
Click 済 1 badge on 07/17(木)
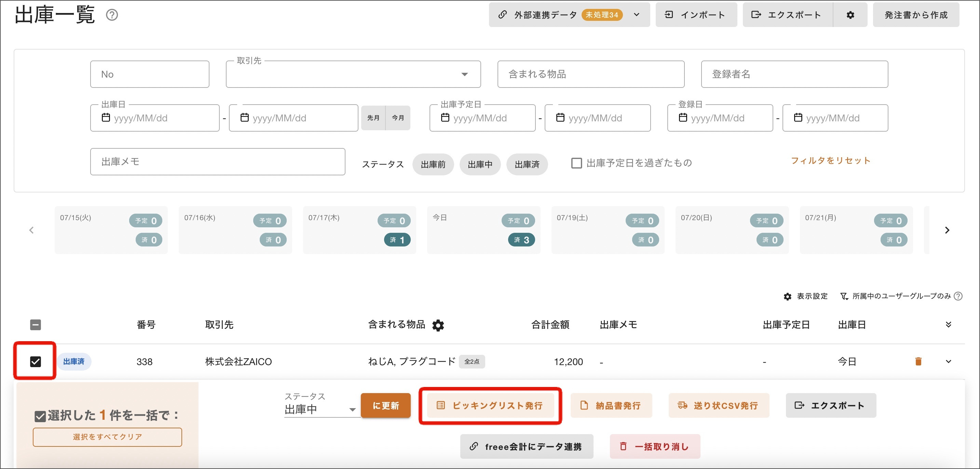point(397,240)
